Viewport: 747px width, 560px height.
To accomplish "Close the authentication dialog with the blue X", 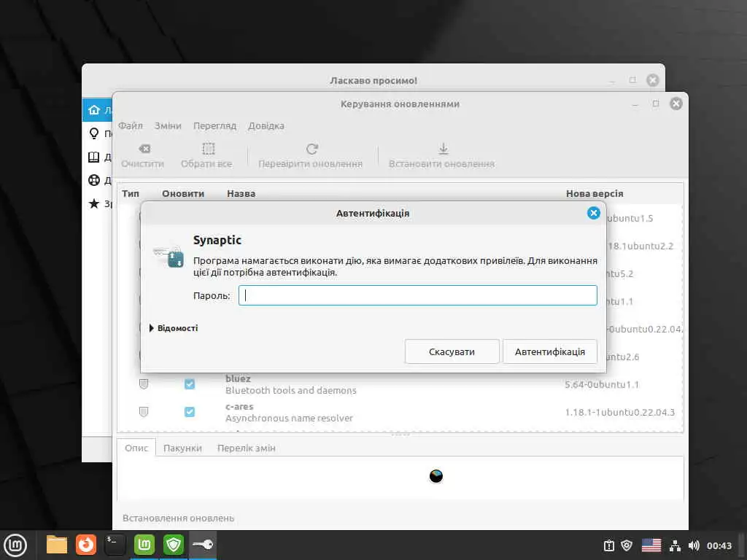I will point(593,213).
